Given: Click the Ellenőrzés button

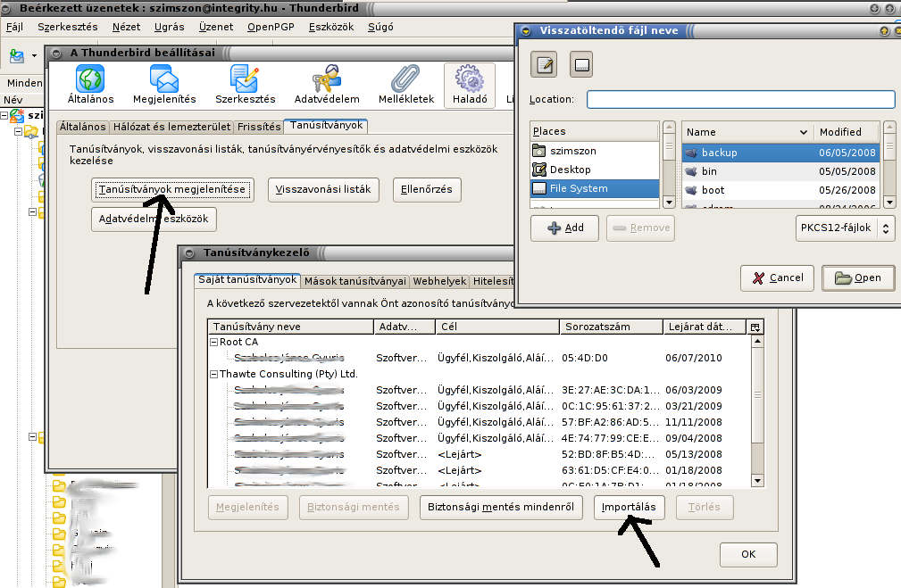Looking at the screenshot, I should tap(427, 189).
